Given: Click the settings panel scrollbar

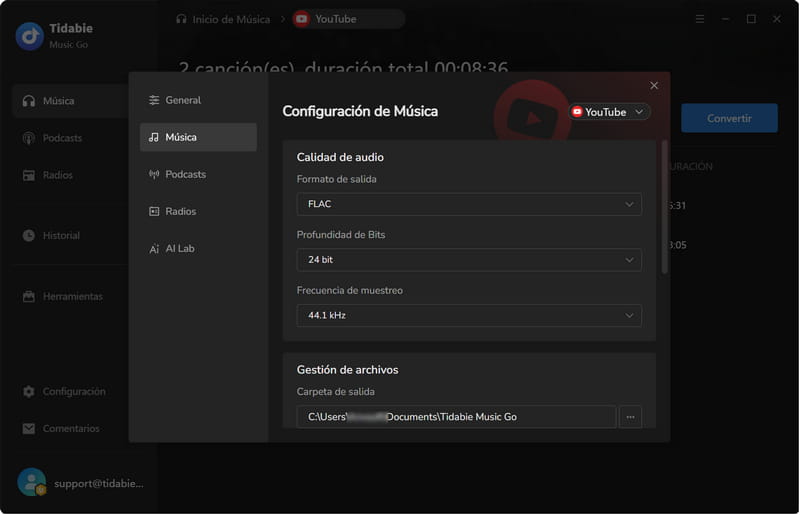Looking at the screenshot, I should [x=664, y=207].
